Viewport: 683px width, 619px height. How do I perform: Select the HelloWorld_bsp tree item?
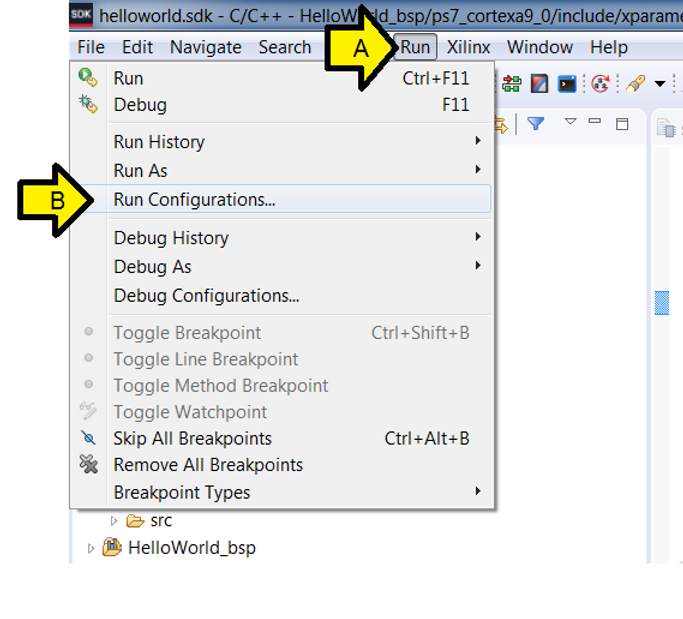pyautogui.click(x=191, y=548)
